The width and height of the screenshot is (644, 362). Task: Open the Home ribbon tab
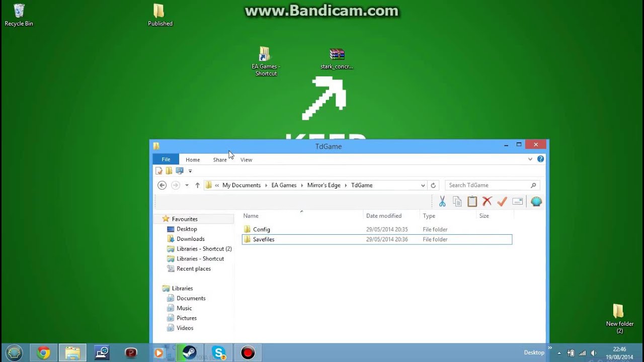(x=193, y=159)
